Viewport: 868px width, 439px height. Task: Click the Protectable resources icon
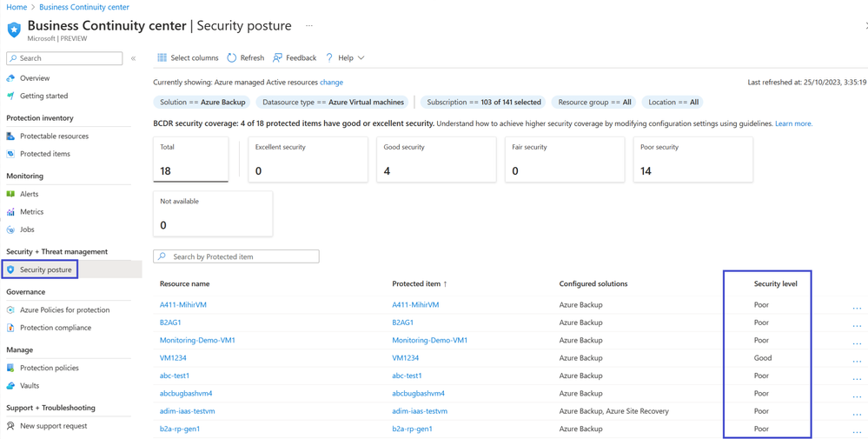(10, 136)
